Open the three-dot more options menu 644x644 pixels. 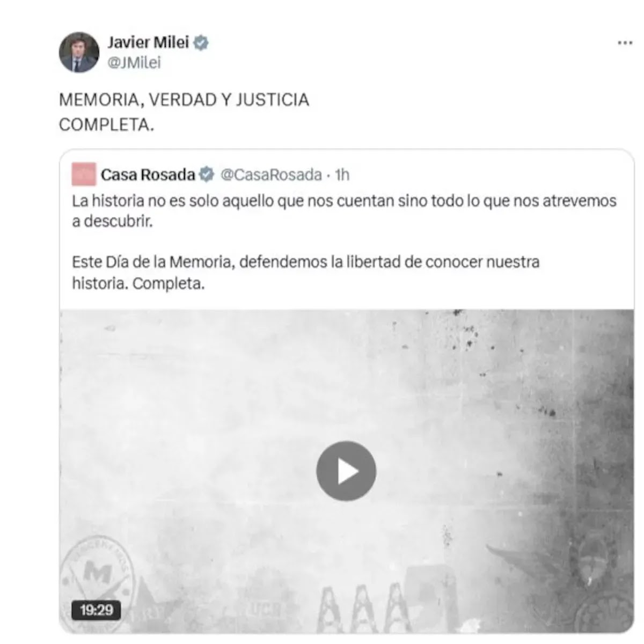625,43
